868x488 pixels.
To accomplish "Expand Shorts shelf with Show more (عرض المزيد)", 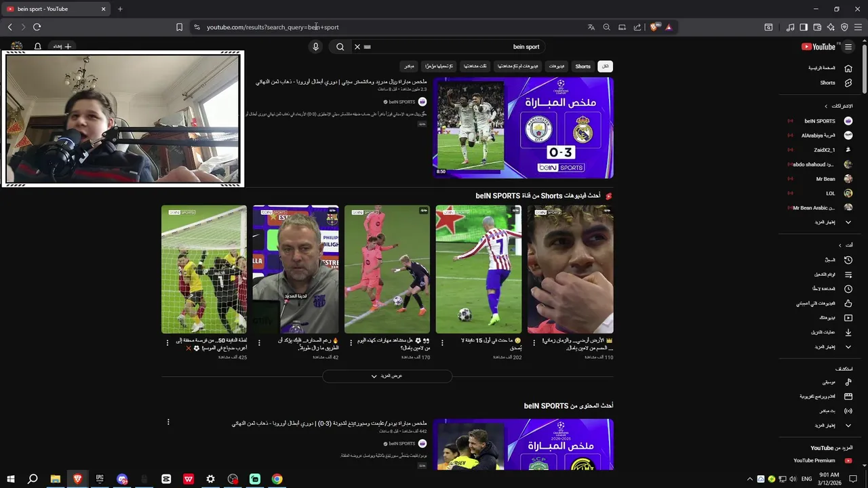I will coord(387,376).
